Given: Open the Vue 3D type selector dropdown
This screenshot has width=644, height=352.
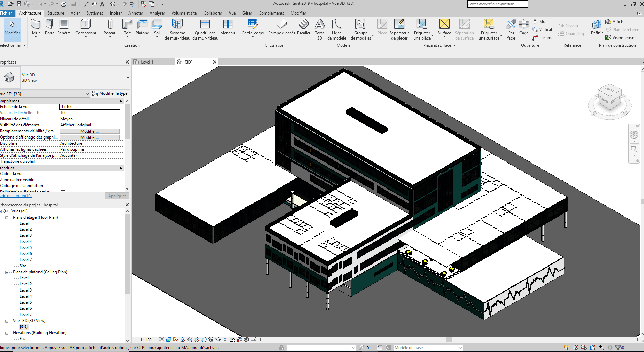Looking at the screenshot, I should [128, 78].
